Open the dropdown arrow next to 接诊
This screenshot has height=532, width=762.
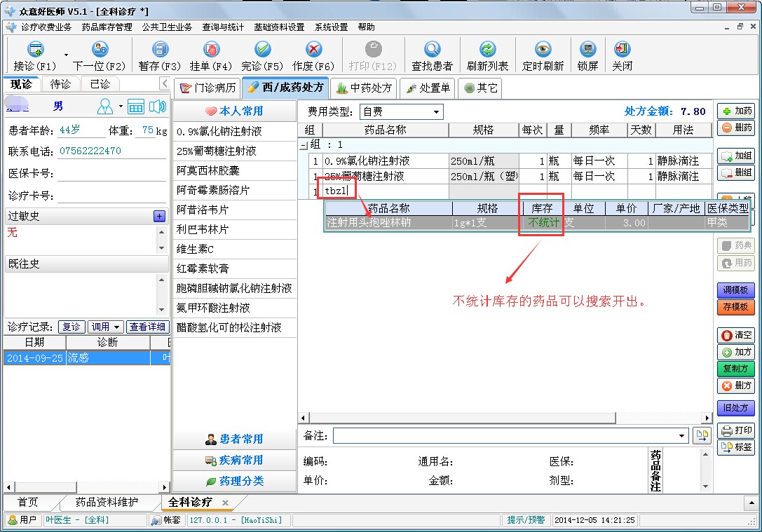tap(66, 55)
